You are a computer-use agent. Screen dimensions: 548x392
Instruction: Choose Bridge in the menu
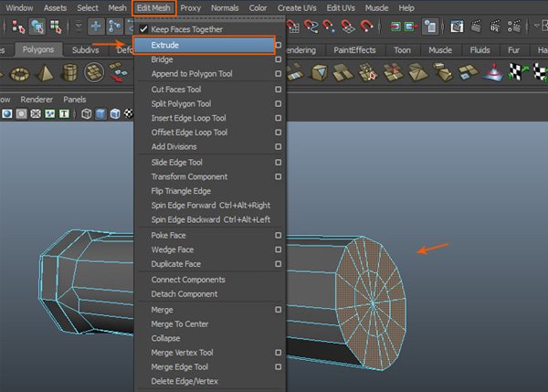pos(162,59)
